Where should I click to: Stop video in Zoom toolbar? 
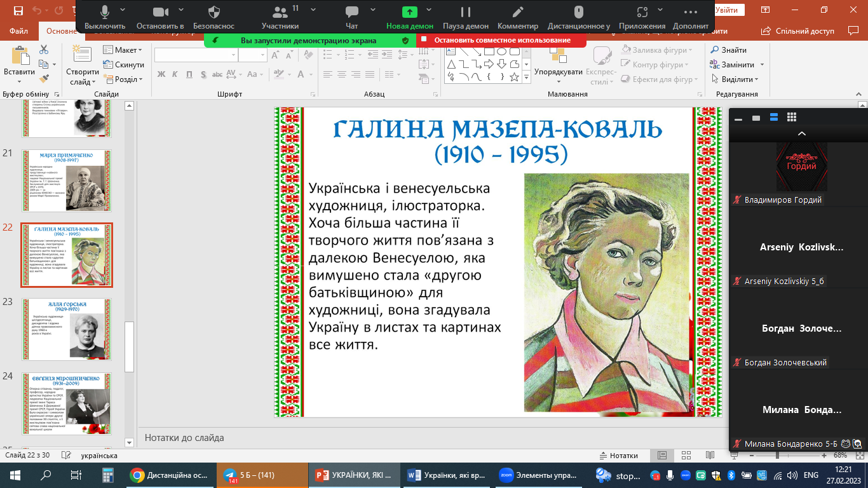tap(160, 17)
